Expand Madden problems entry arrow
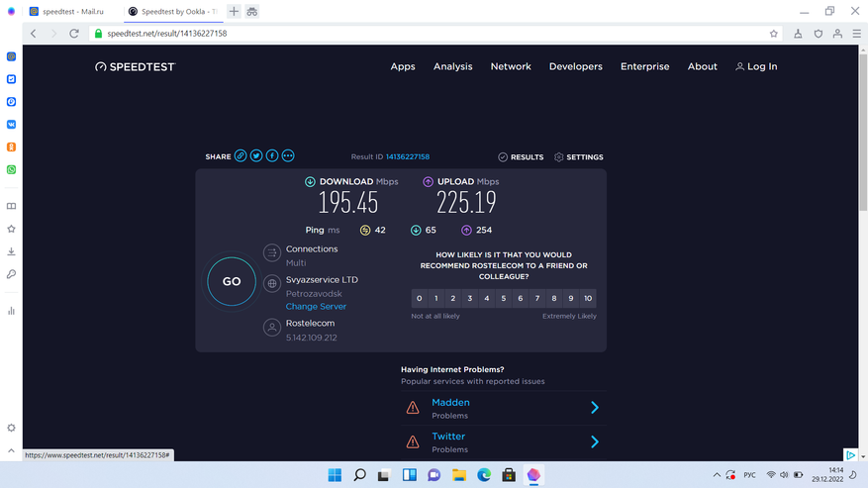This screenshot has height=488, width=868. [x=595, y=408]
